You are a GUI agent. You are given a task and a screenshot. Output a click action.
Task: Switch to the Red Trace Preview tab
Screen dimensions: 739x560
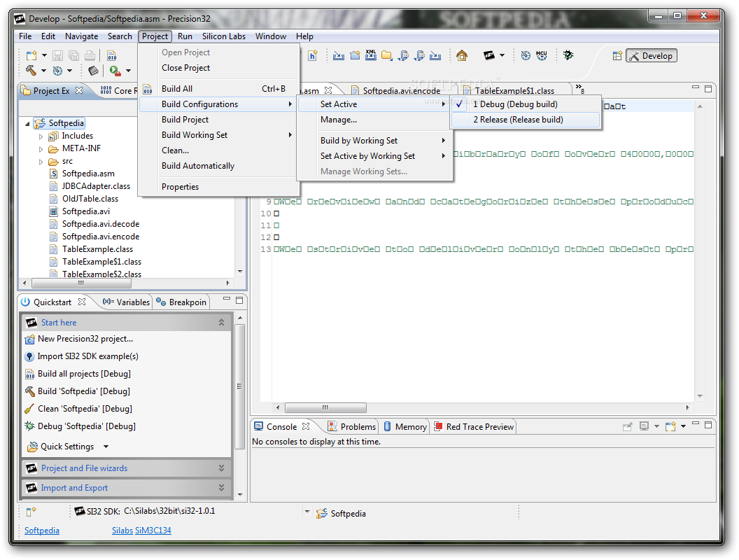(474, 426)
